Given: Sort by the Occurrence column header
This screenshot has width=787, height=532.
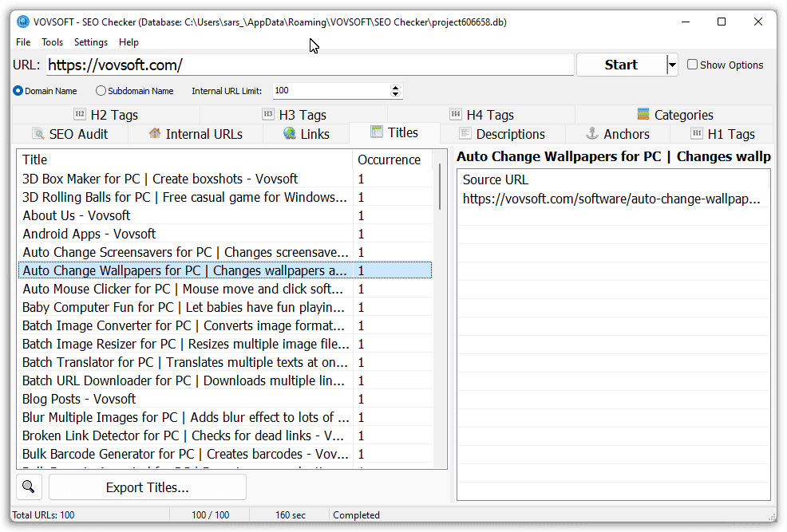Looking at the screenshot, I should (x=392, y=160).
